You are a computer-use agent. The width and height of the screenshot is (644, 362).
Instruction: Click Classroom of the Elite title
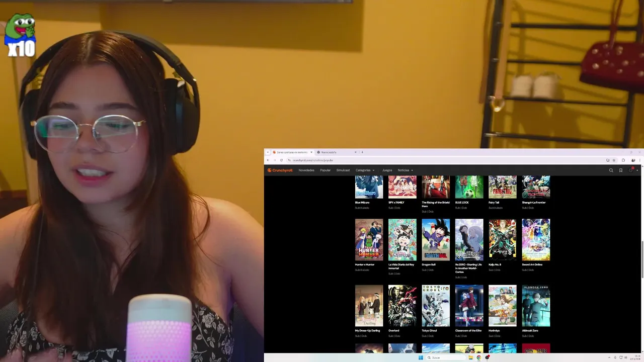point(468,331)
